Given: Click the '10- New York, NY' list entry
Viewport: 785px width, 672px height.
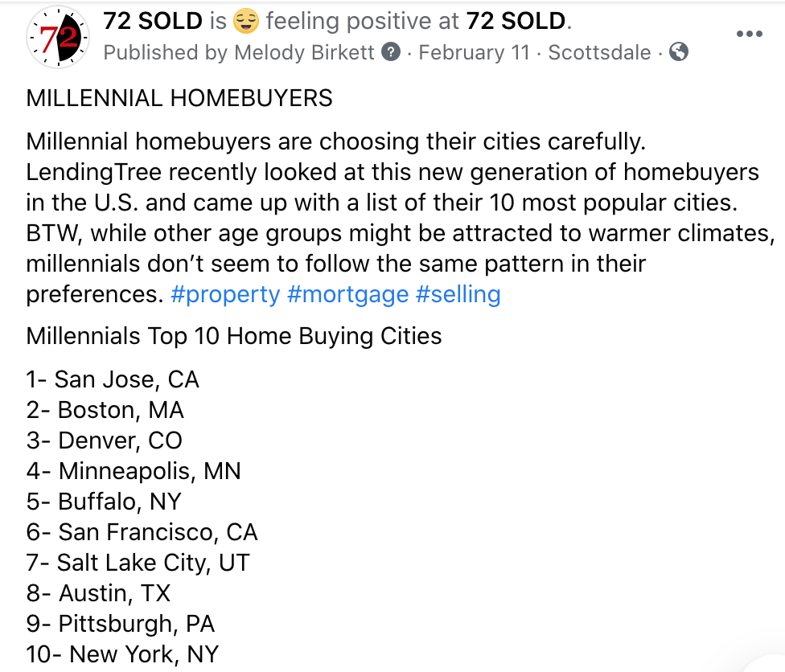Looking at the screenshot, I should point(122,654).
